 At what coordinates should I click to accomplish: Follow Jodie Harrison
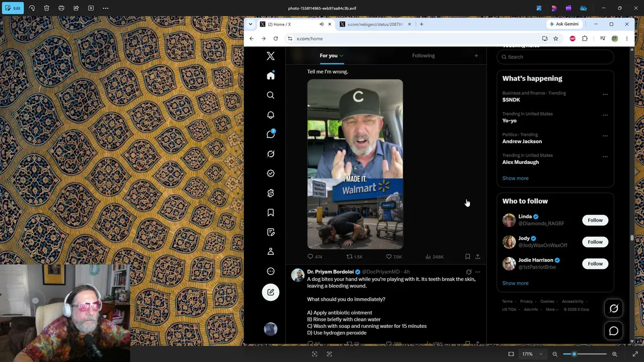coord(595,264)
